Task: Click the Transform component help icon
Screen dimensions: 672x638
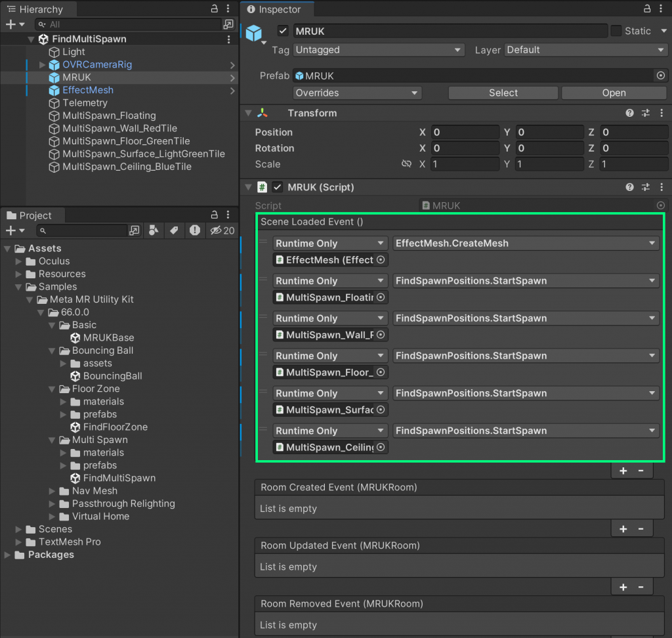Action: [630, 113]
